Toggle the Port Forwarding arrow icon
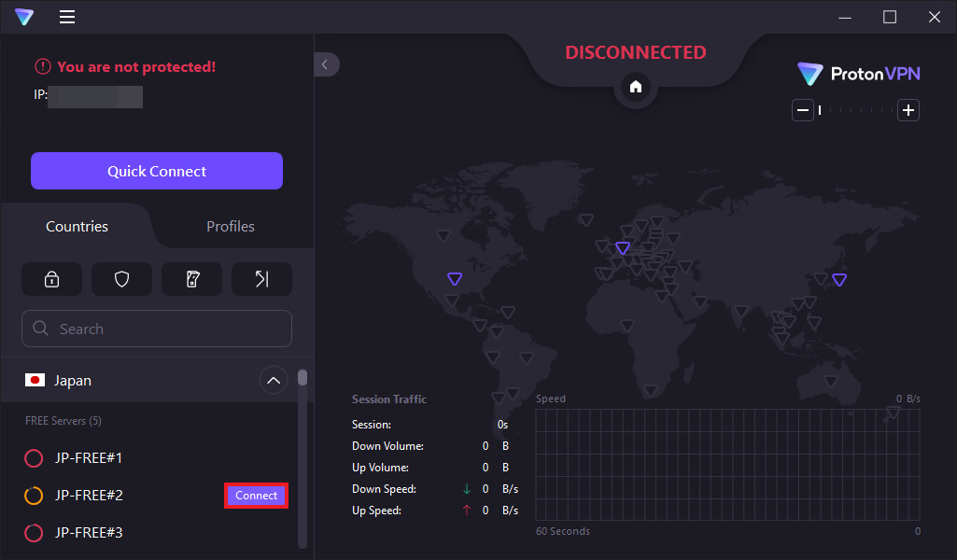Screen dimensions: 957x560 tap(261, 279)
